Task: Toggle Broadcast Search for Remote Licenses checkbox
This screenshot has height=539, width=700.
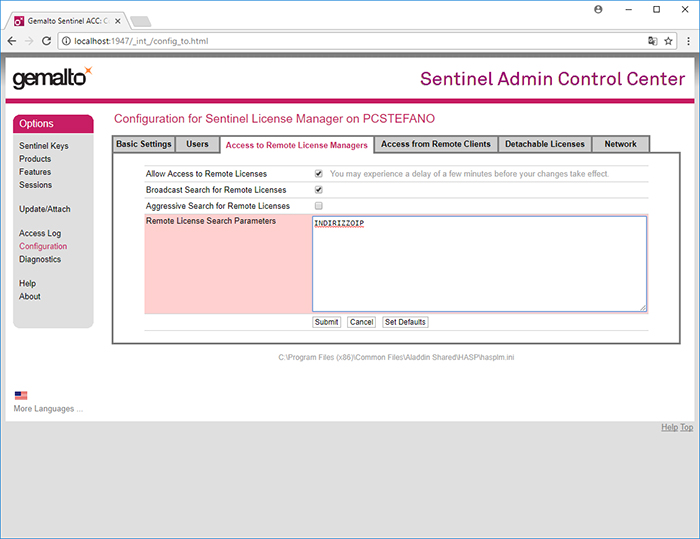Action: point(319,190)
